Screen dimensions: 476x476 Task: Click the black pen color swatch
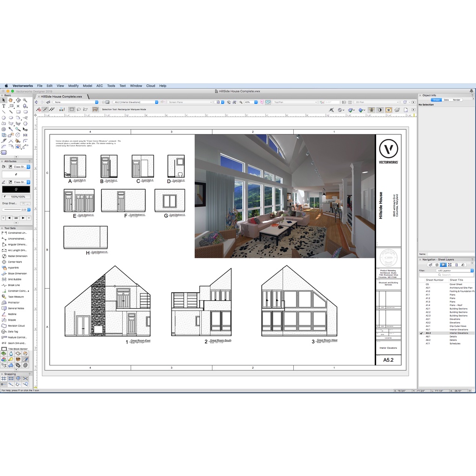click(x=16, y=190)
